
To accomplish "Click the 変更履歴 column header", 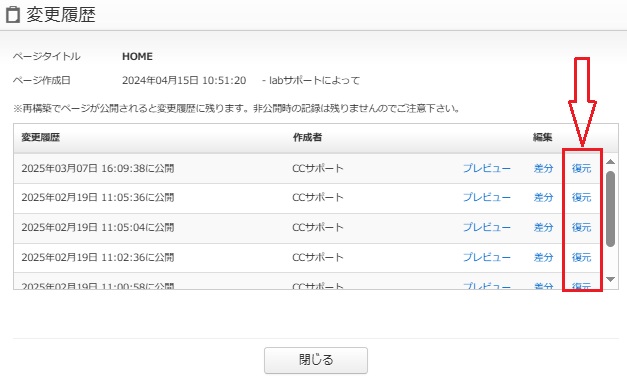I will pyautogui.click(x=40, y=138).
